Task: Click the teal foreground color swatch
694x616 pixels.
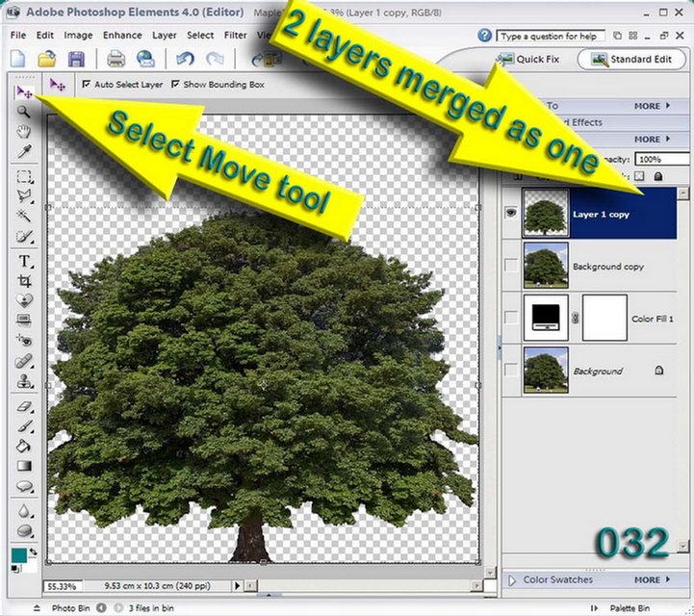Action: pyautogui.click(x=19, y=555)
